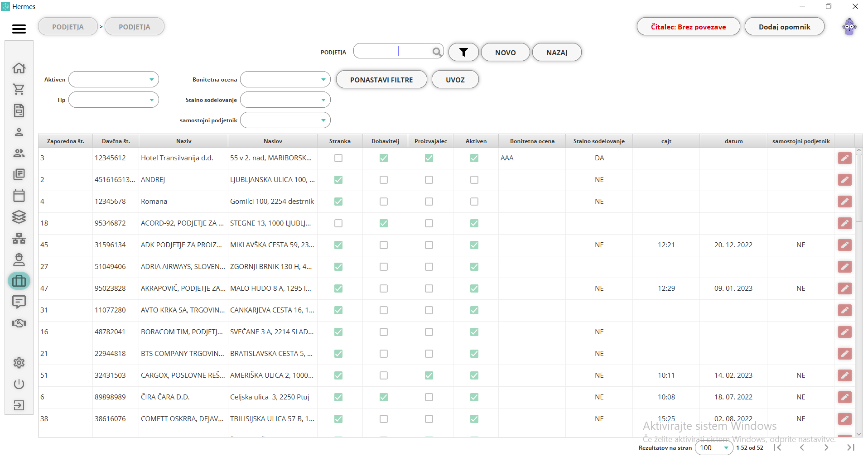Toggle Proizvajalec checkbox for Hotel Transilvanija

click(x=429, y=158)
